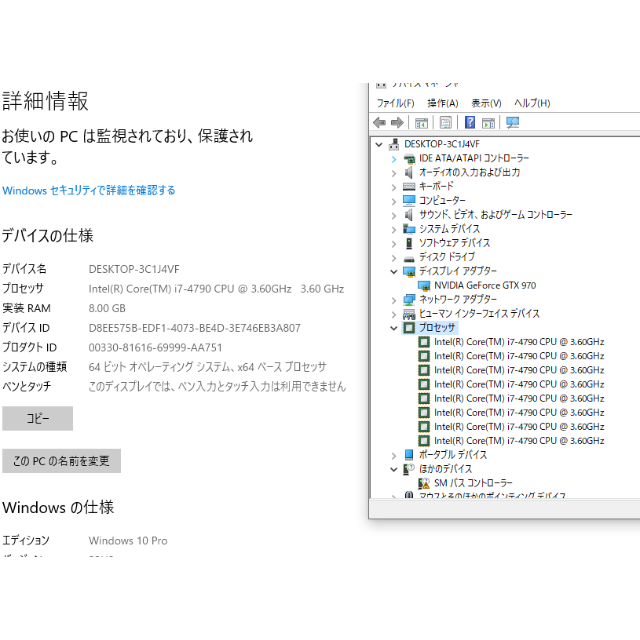Click the Windows の仕様 heading
The width and height of the screenshot is (640, 640).
point(58,507)
